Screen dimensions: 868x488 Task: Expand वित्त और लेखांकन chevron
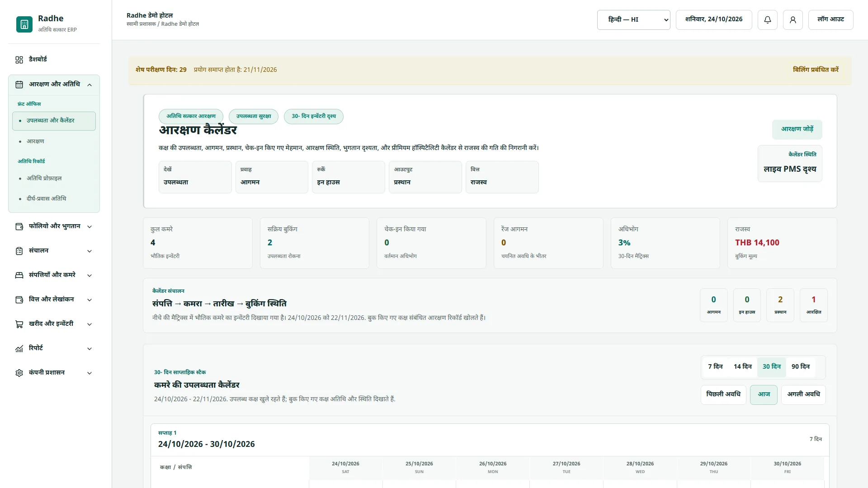[x=90, y=300]
